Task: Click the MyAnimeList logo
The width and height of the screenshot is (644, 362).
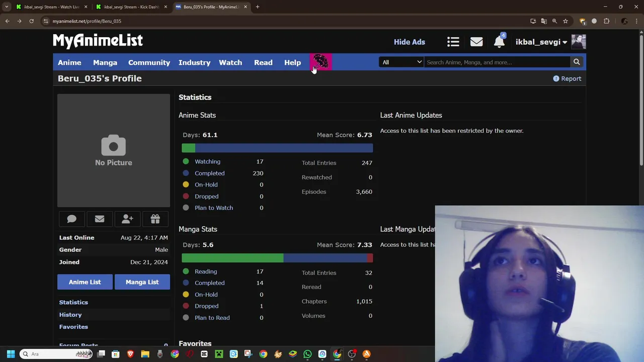Action: [98, 40]
